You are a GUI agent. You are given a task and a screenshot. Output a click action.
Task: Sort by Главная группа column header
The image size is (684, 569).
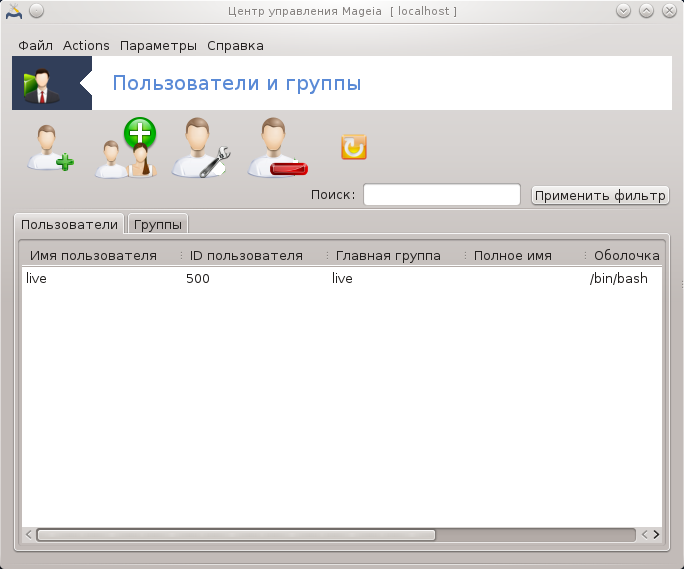[388, 256]
